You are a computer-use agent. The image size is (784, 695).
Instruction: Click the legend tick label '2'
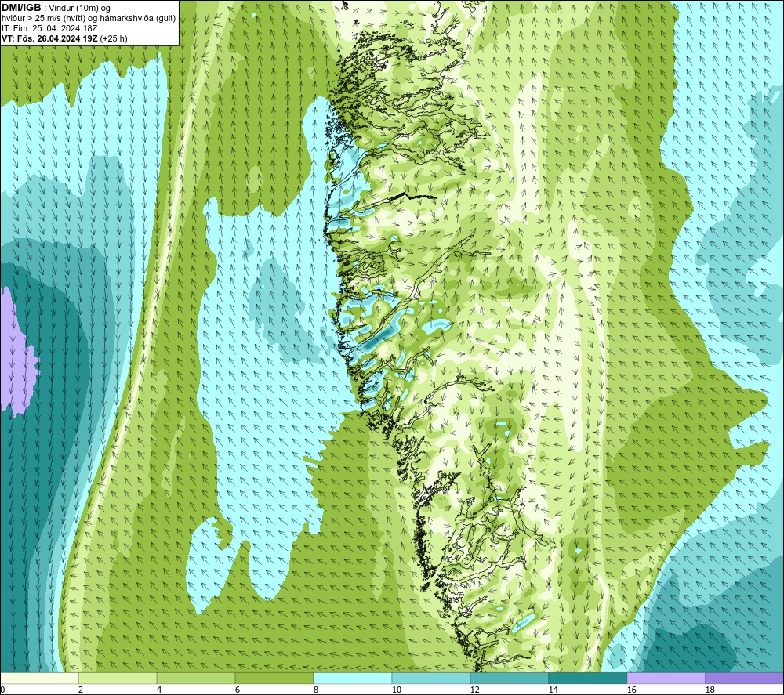tap(81, 690)
